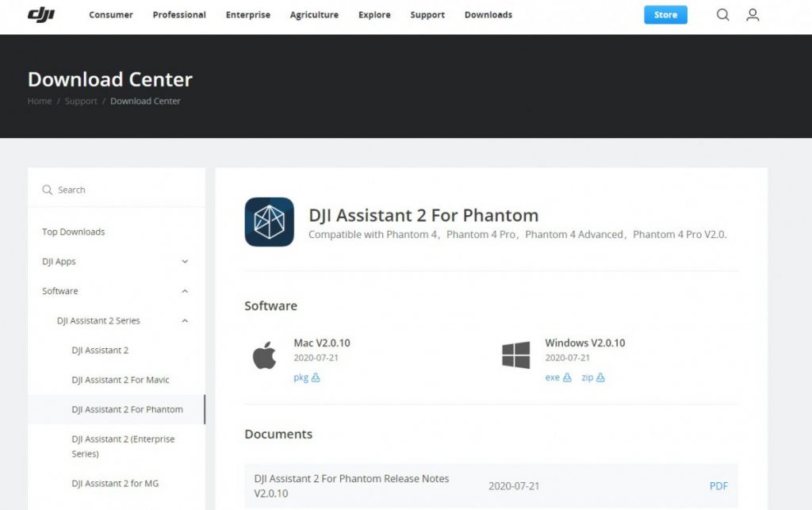The height and width of the screenshot is (510, 812).
Task: Open the Explore menu
Action: click(374, 14)
